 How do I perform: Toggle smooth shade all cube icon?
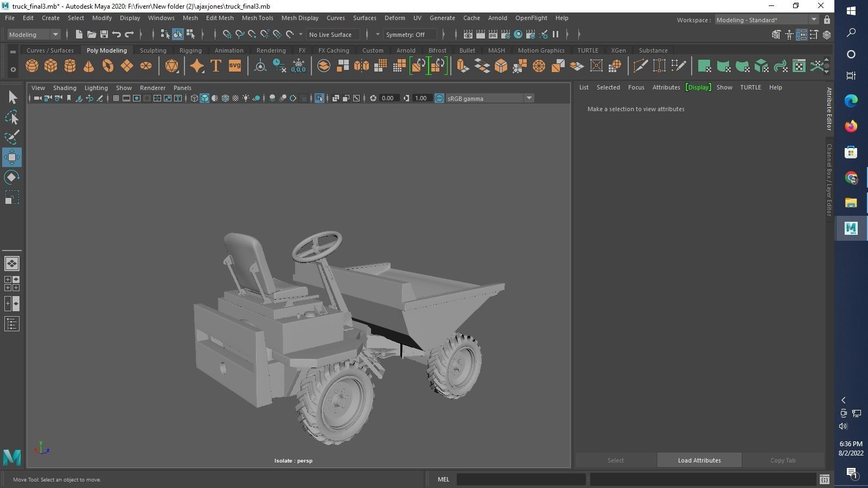[x=205, y=98]
